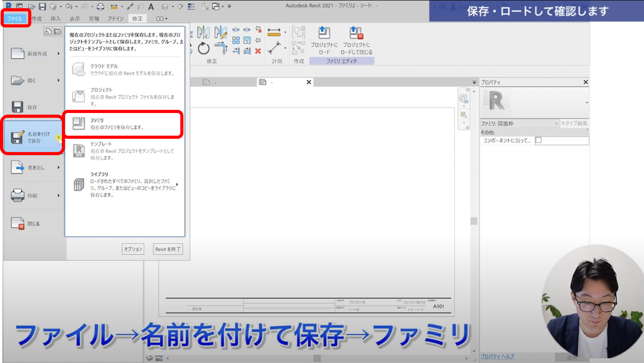644x363 pixels.
Task: Click Load into Project and Close icon
Action: tap(356, 33)
